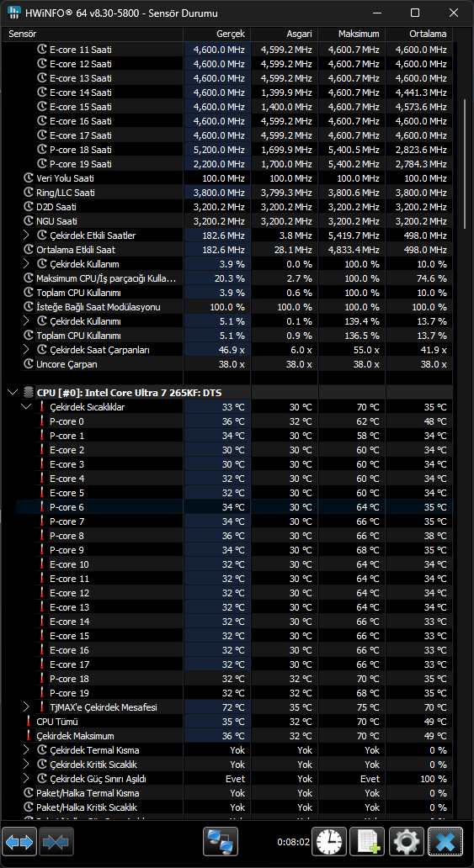Click the 4,833.4 MHz maximum value

[354, 250]
